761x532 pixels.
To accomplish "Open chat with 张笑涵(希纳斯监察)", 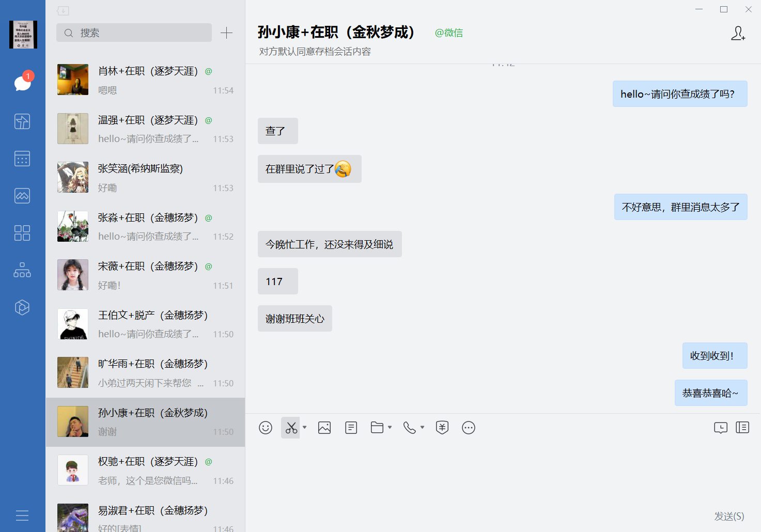I will [145, 178].
